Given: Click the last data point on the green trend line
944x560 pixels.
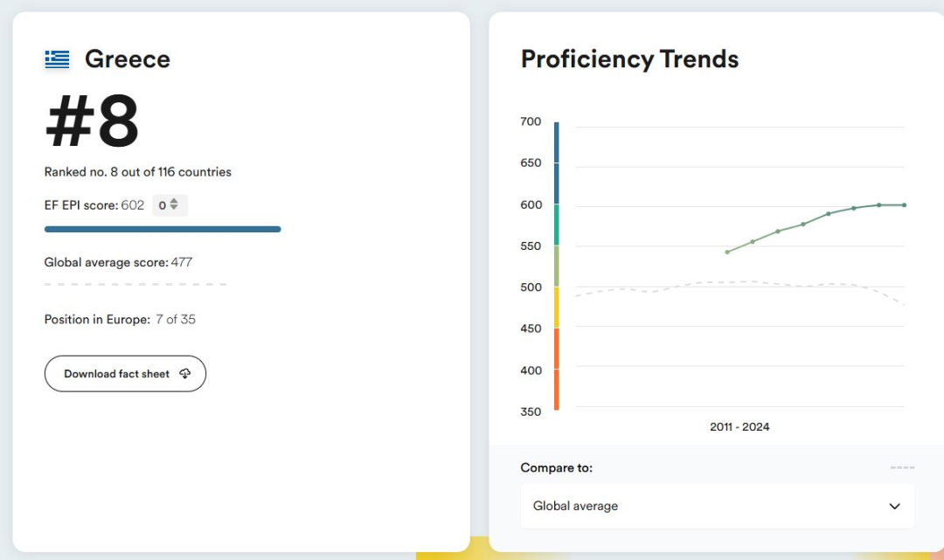Looking at the screenshot, I should point(905,205).
